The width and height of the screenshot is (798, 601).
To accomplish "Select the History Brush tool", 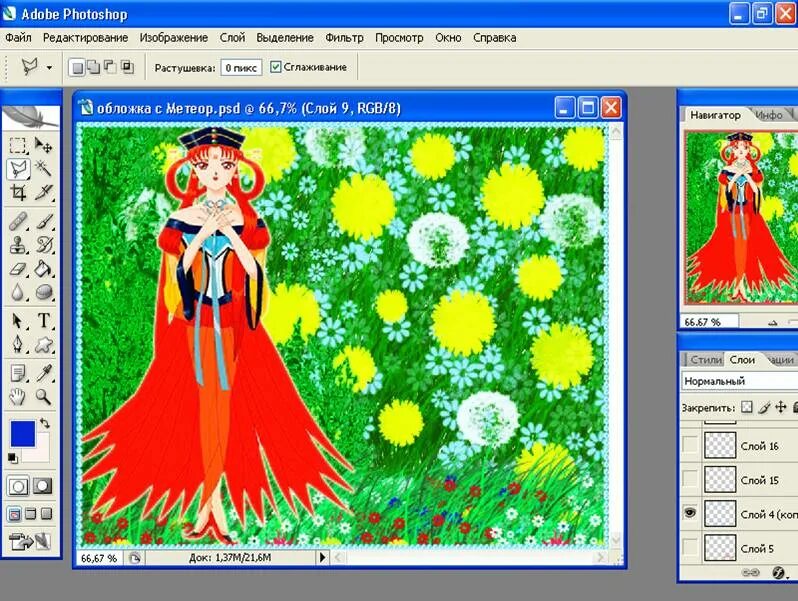I will [x=44, y=245].
